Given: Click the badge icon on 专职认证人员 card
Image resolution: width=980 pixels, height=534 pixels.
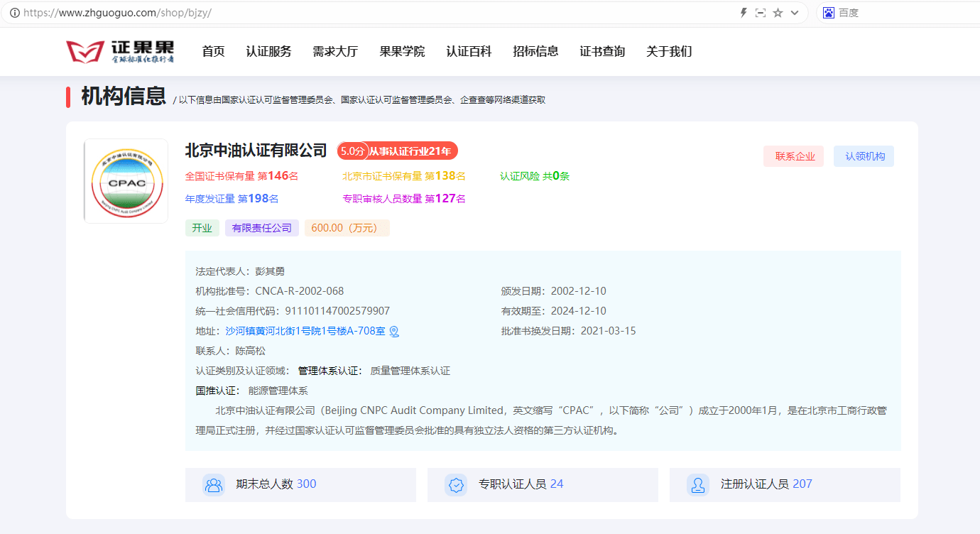Looking at the screenshot, I should 456,484.
